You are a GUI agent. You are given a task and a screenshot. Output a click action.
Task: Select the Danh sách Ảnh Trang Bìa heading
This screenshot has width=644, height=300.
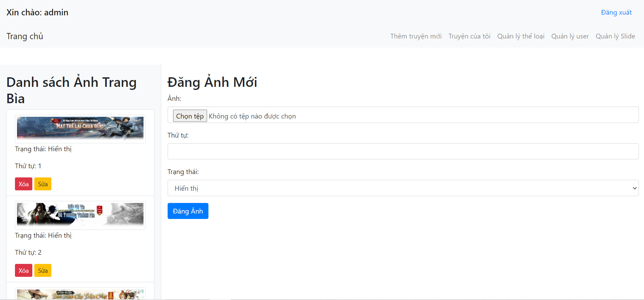pyautogui.click(x=71, y=90)
